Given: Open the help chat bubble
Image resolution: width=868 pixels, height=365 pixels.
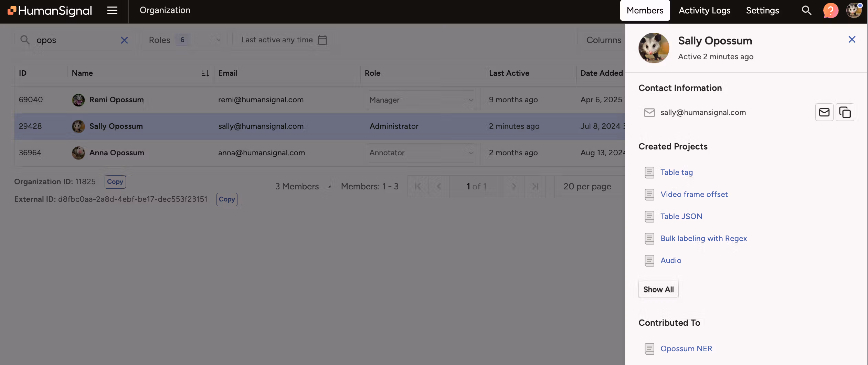Looking at the screenshot, I should 831,11.
